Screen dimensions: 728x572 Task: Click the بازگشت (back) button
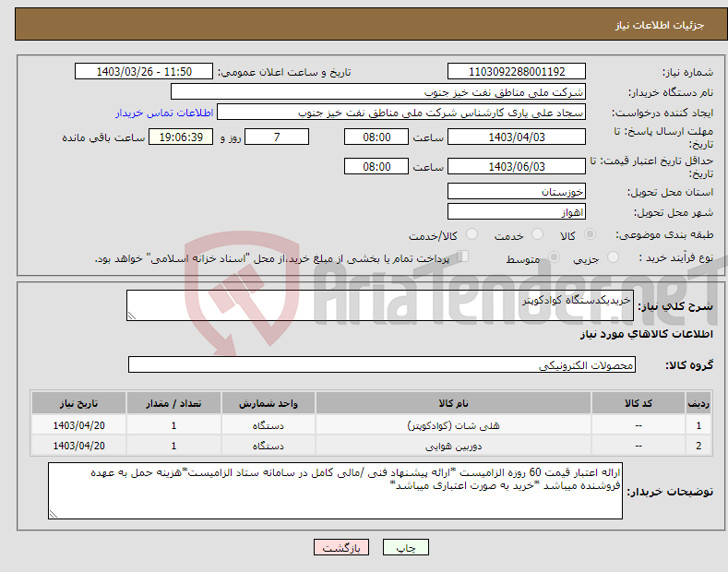click(341, 547)
